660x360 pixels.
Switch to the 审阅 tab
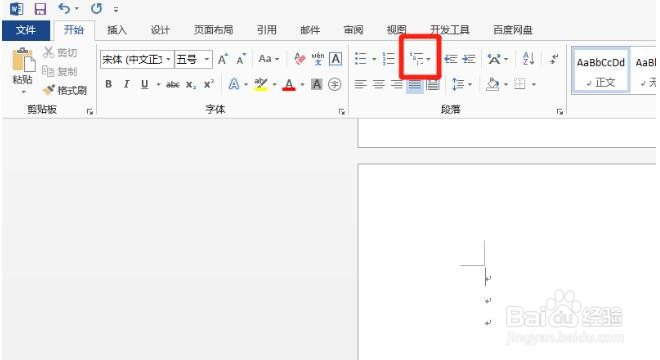(354, 30)
